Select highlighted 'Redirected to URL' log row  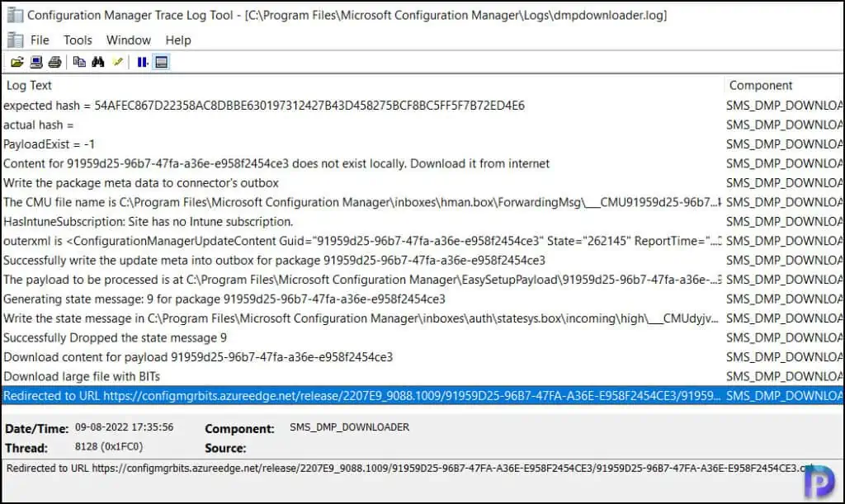coord(422,396)
